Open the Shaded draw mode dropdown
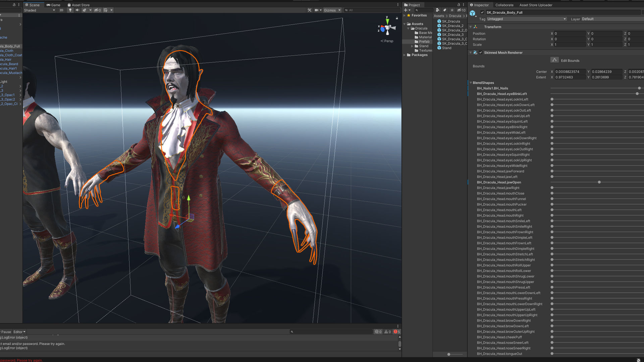 pos(39,10)
